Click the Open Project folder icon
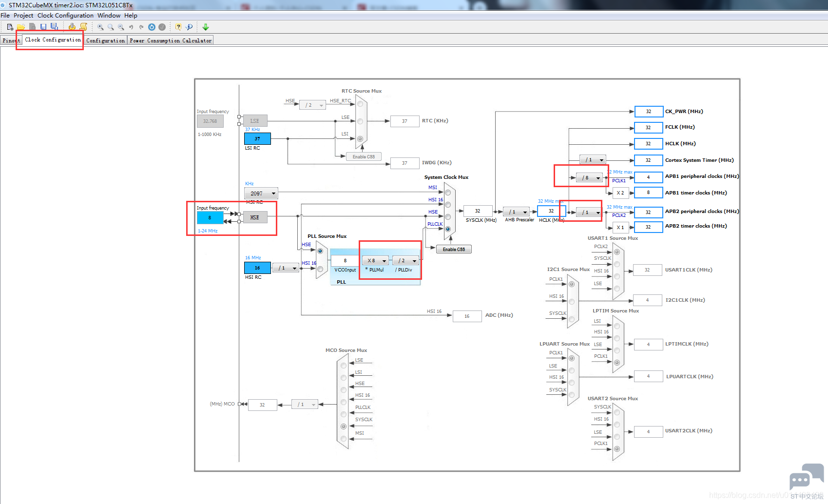Screen dimensions: 828x504 (x=21, y=27)
